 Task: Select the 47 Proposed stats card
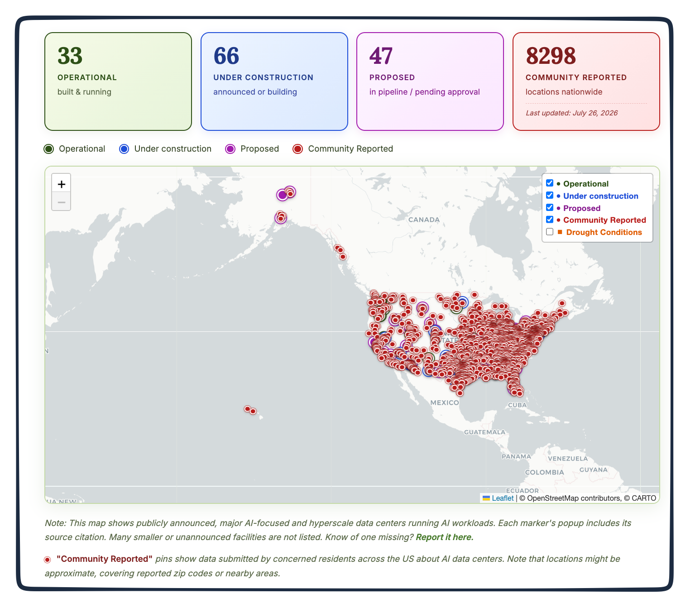(x=430, y=81)
